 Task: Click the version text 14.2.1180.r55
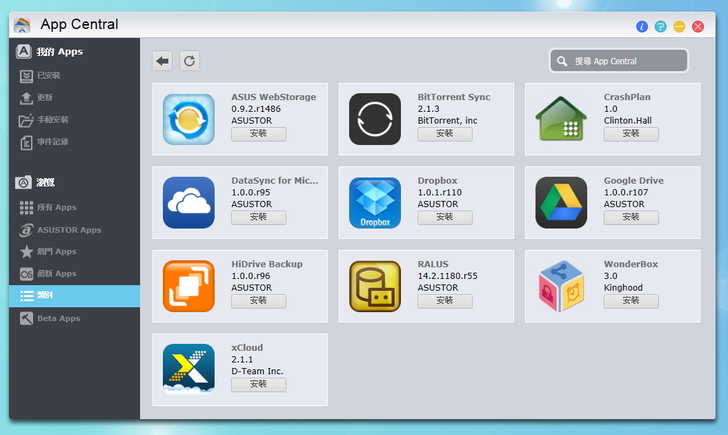[447, 276]
